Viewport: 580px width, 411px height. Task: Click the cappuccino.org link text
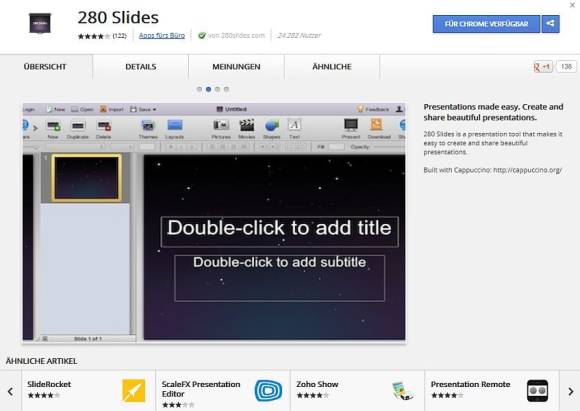(527, 170)
